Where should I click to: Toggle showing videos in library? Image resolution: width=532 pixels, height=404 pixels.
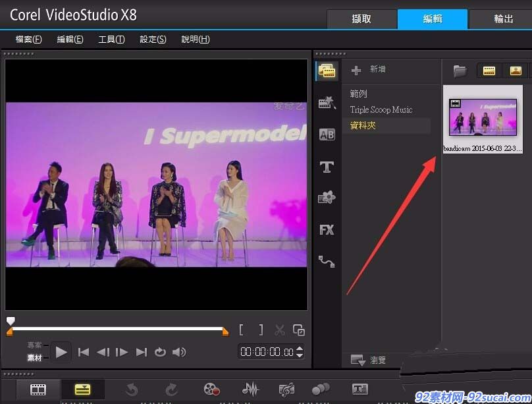[489, 71]
